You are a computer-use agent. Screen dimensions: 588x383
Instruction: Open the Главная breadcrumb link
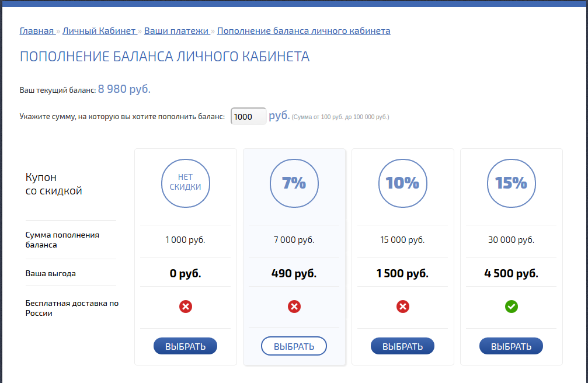coord(37,31)
